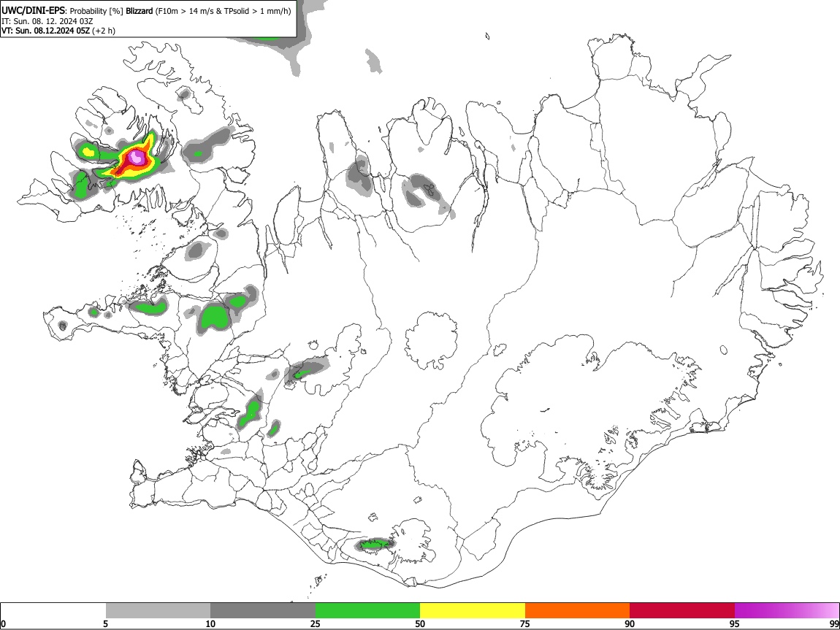The width and height of the screenshot is (840, 630).
Task: Click the legend label '90'
Action: (x=630, y=623)
